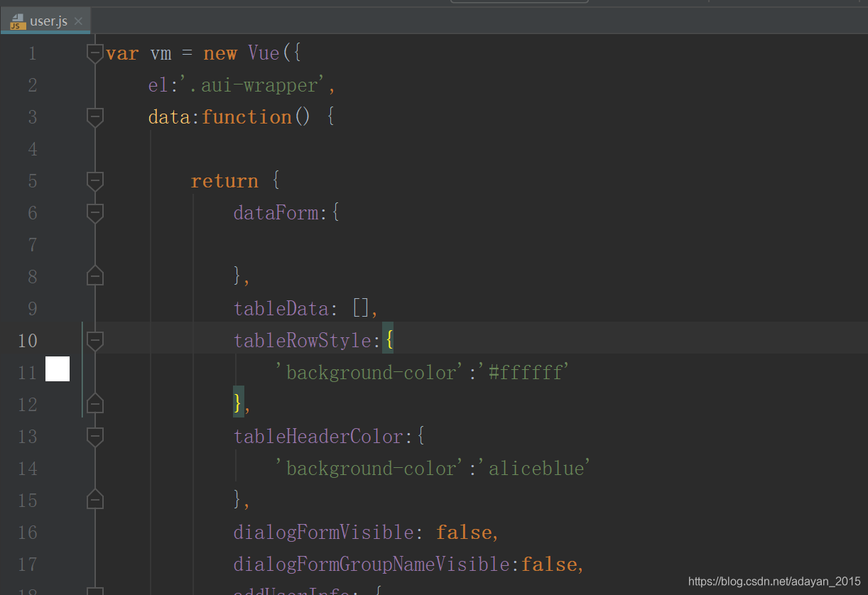
Task: Click the blog.csdn.net watermark link
Action: tap(774, 582)
